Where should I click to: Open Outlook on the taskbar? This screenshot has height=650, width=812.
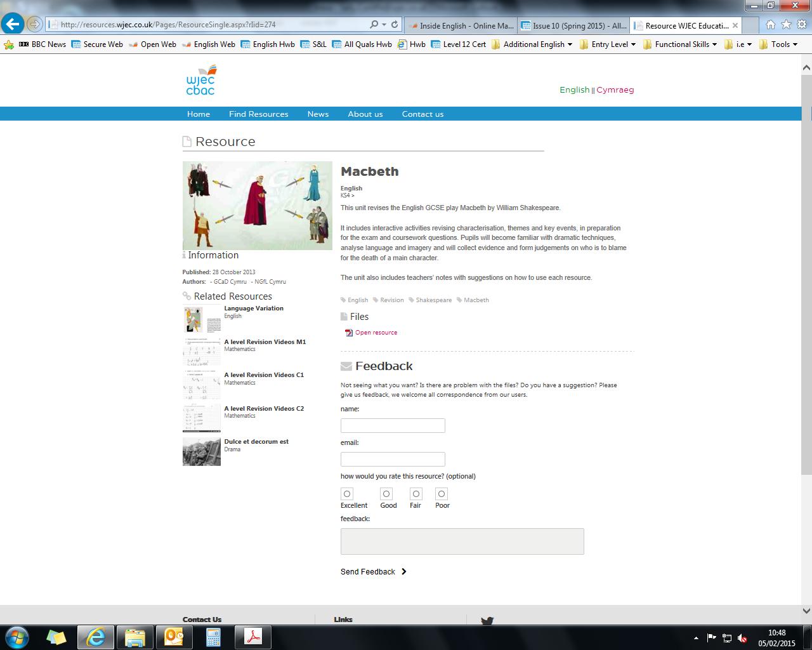click(174, 637)
